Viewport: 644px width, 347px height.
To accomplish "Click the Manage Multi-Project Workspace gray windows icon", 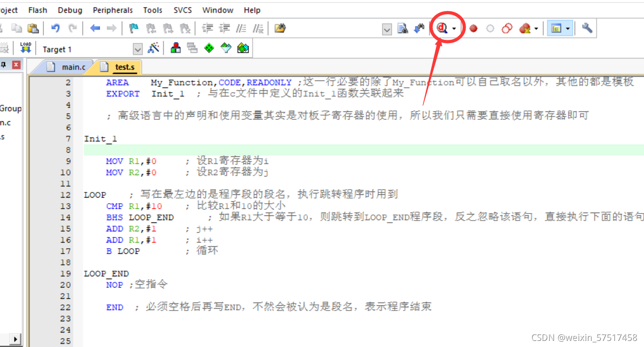I will click(x=192, y=48).
